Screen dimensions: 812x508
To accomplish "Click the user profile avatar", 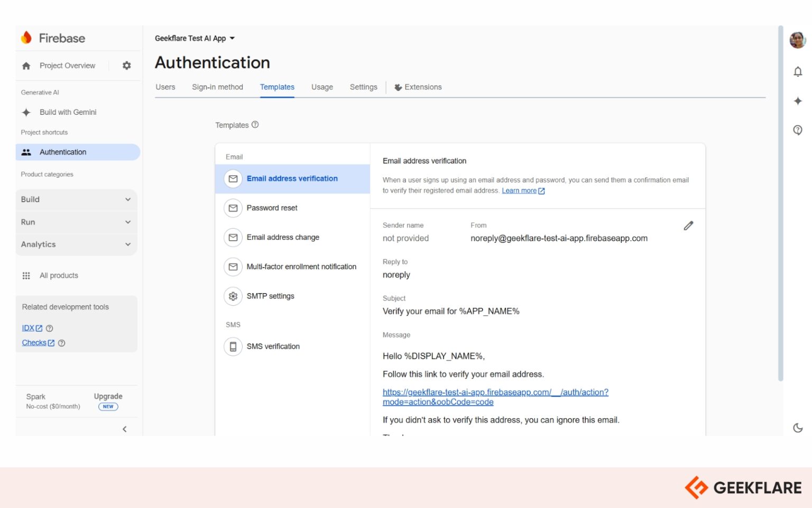I will tap(798, 40).
